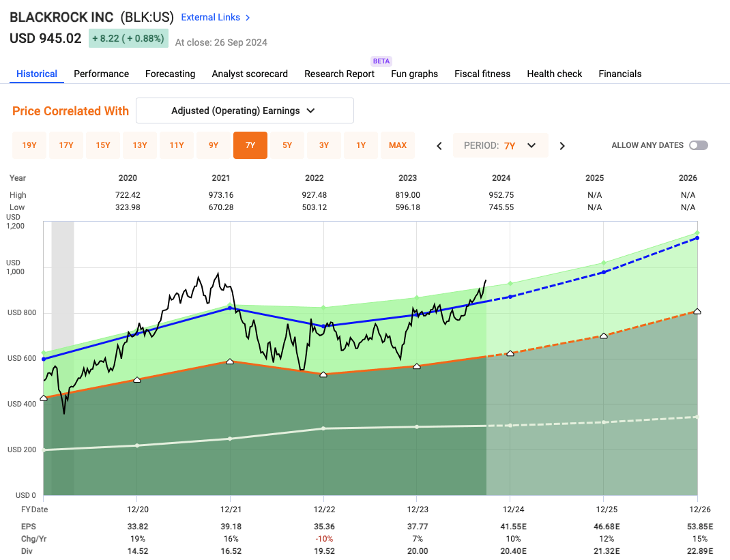Select the MAX time range button
The image size is (730, 560).
point(398,145)
